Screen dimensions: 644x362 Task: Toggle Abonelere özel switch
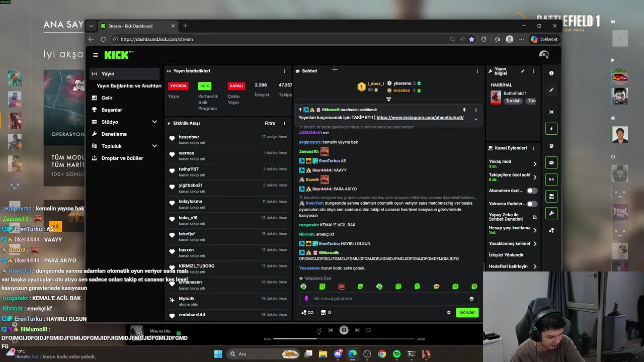click(x=532, y=191)
